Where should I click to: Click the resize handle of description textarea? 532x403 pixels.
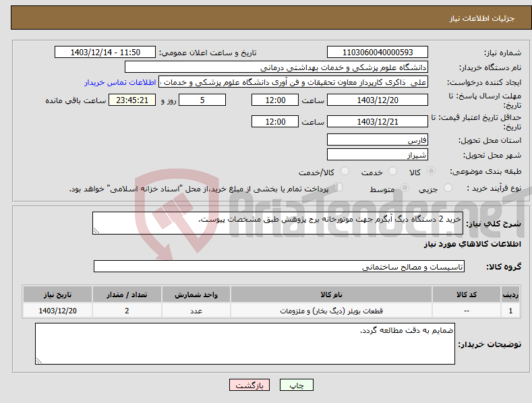pyautogui.click(x=96, y=230)
